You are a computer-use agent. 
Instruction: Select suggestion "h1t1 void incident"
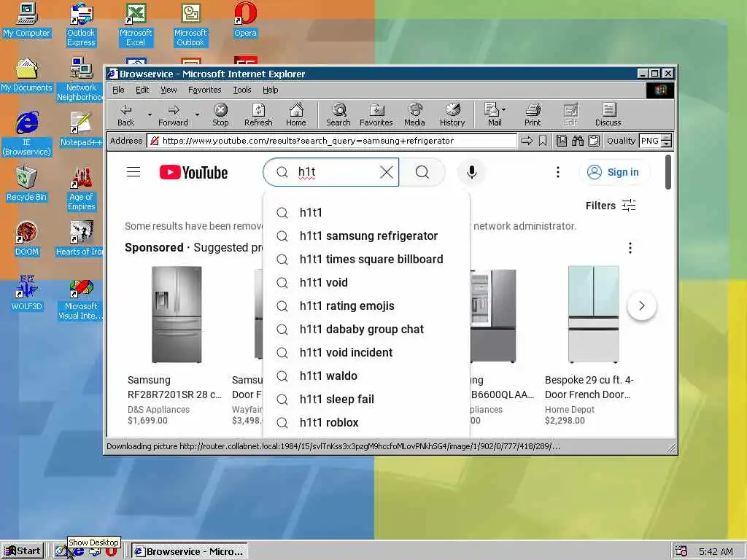[x=366, y=352]
